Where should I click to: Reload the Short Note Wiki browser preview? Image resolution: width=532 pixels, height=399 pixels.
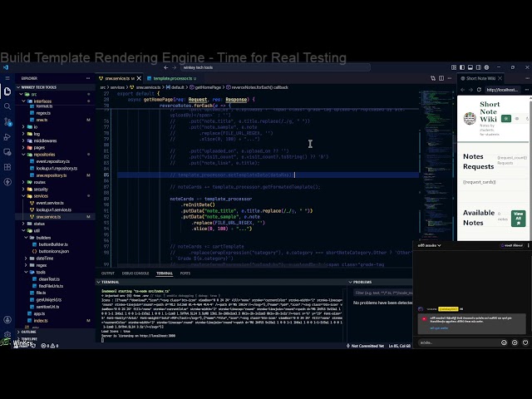click(479, 90)
